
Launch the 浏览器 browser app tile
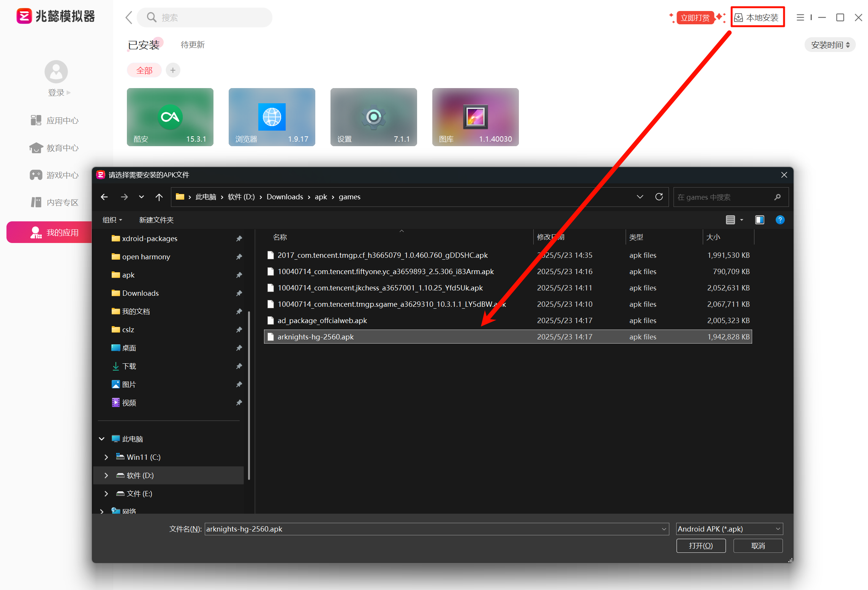(272, 117)
